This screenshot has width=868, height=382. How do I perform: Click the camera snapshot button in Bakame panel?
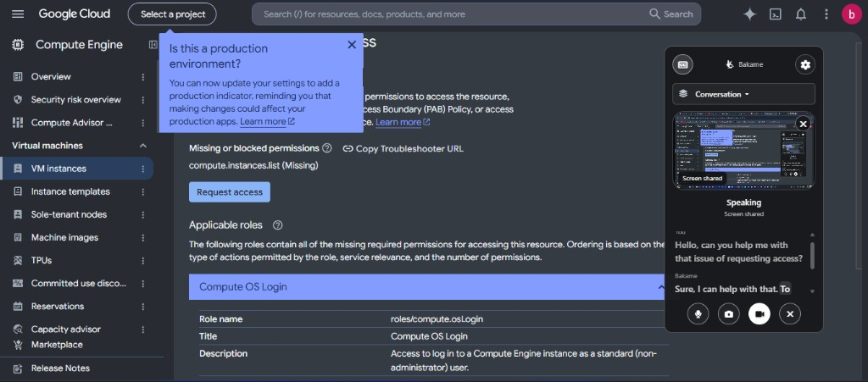[x=728, y=314]
